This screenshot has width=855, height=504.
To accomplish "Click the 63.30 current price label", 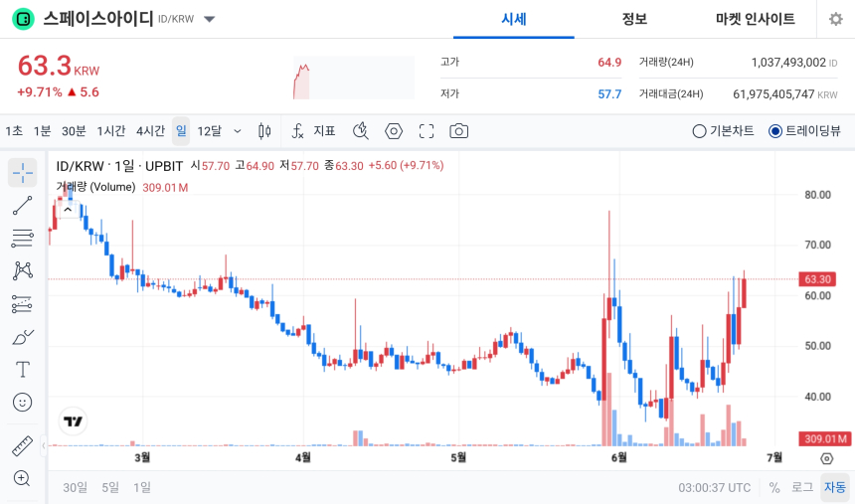I will (x=817, y=279).
